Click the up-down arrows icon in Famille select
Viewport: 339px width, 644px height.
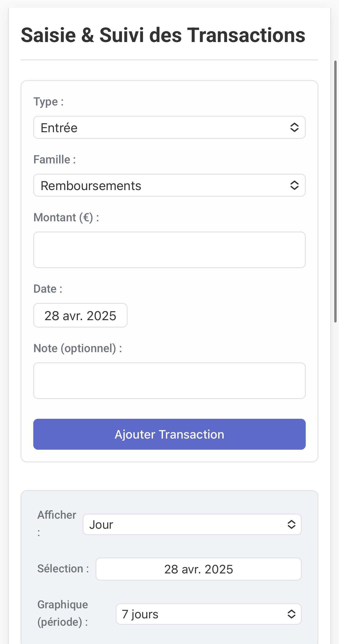[294, 185]
